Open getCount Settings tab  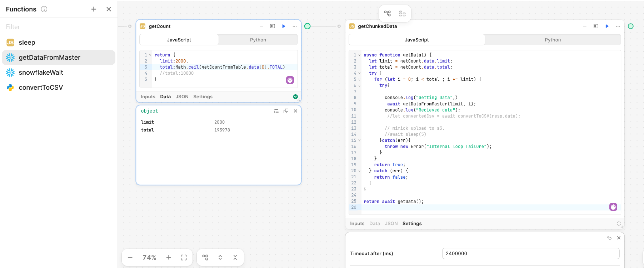[203, 97]
